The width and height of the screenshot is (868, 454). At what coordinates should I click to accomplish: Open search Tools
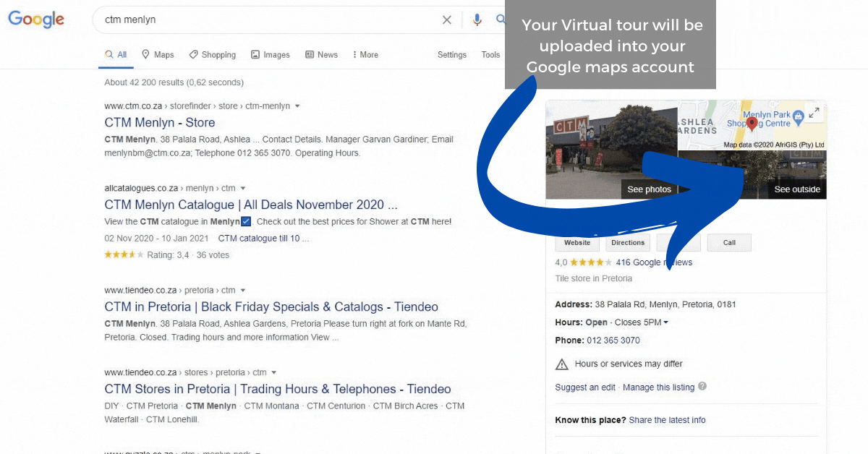[490, 55]
